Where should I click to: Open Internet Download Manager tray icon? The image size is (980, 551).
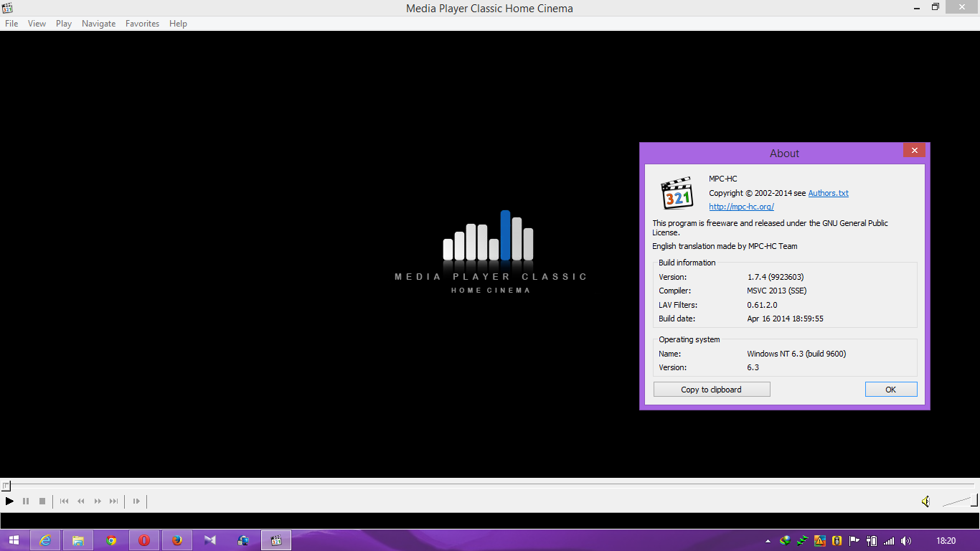(x=786, y=541)
